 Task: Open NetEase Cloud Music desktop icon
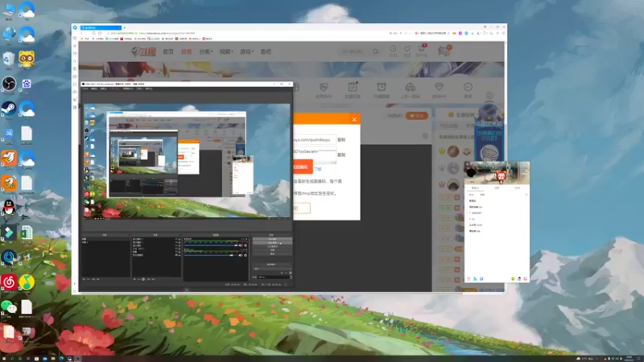pyautogui.click(x=9, y=282)
